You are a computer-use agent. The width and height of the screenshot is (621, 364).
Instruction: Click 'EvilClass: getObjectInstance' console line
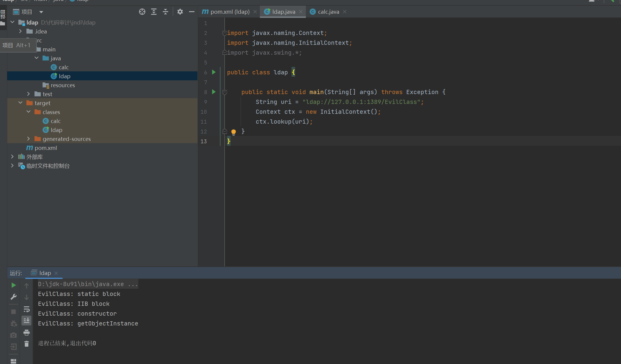point(88,323)
